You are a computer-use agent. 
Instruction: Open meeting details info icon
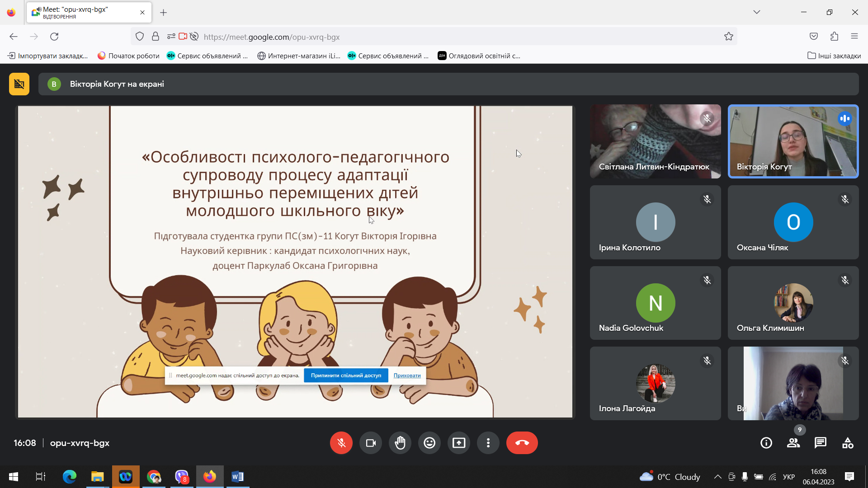766,443
